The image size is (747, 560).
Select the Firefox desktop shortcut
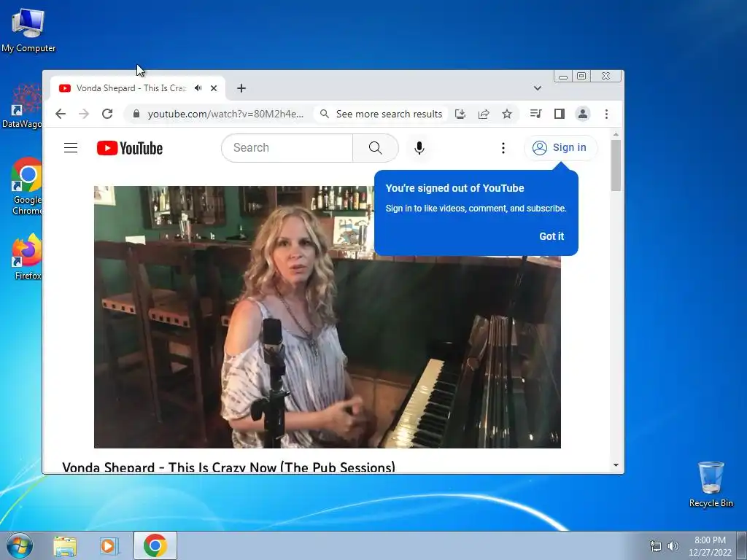click(27, 257)
